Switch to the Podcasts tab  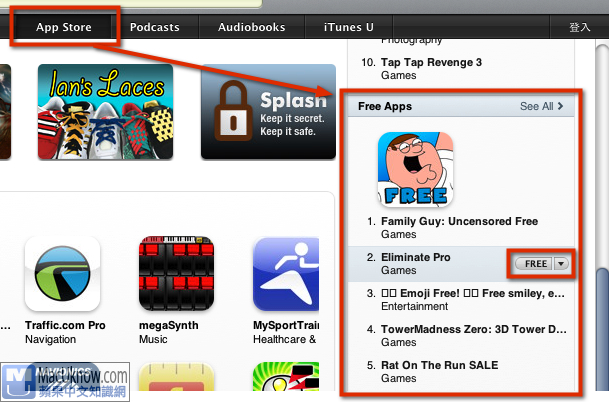(x=155, y=27)
